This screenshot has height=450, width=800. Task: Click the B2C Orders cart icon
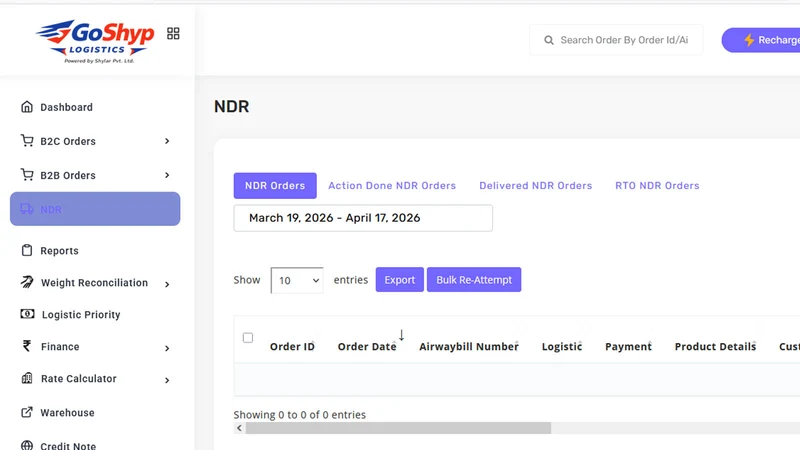[27, 140]
